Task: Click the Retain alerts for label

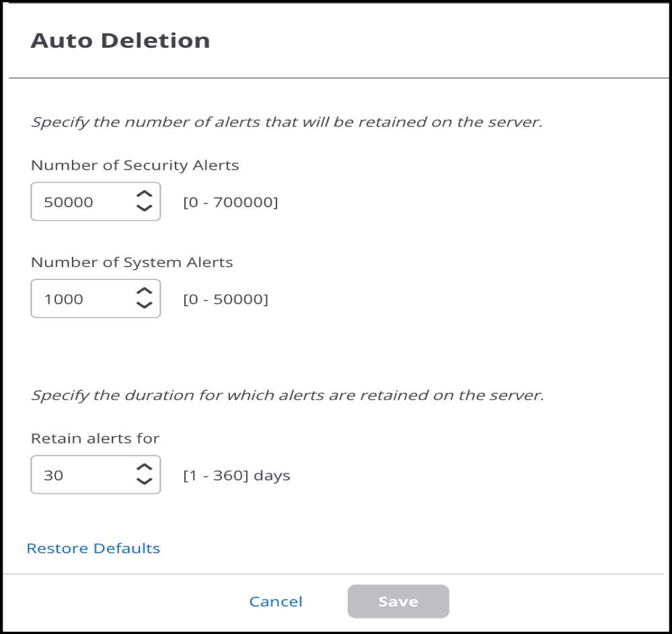Action: [95, 439]
